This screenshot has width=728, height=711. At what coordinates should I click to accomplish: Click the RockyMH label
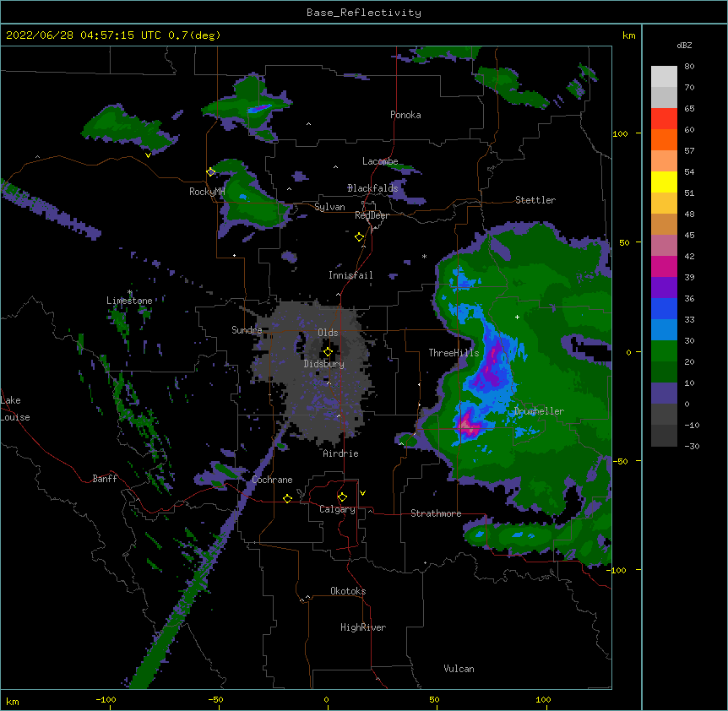207,192
